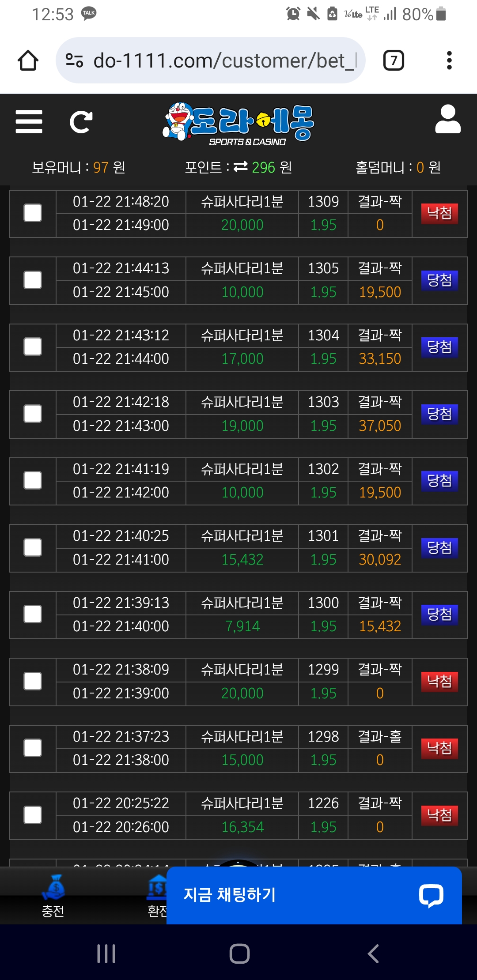Open the browser tab switcher showing 7
Screen dimensions: 477x980
pos(394,60)
